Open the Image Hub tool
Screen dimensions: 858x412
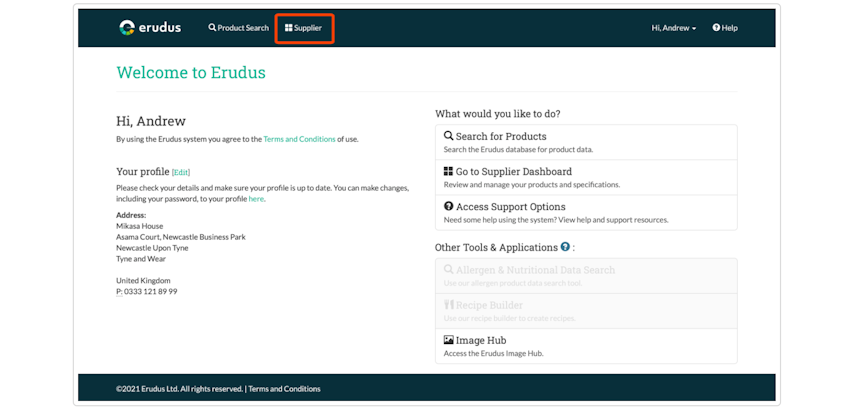point(586,346)
